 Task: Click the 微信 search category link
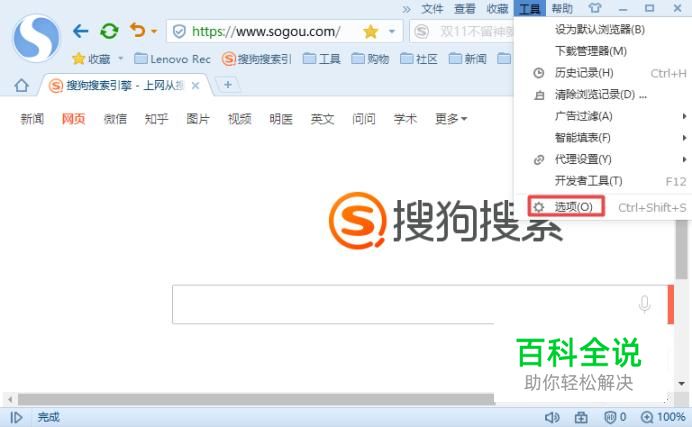click(115, 119)
